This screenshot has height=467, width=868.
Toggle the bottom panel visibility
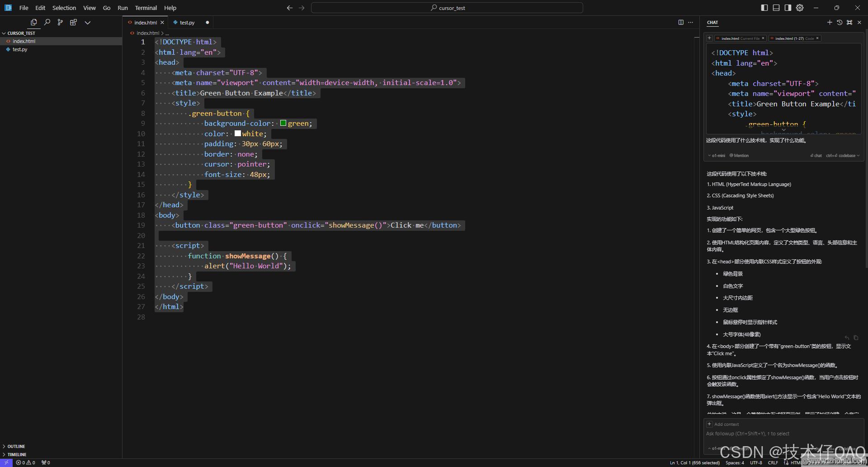(776, 8)
